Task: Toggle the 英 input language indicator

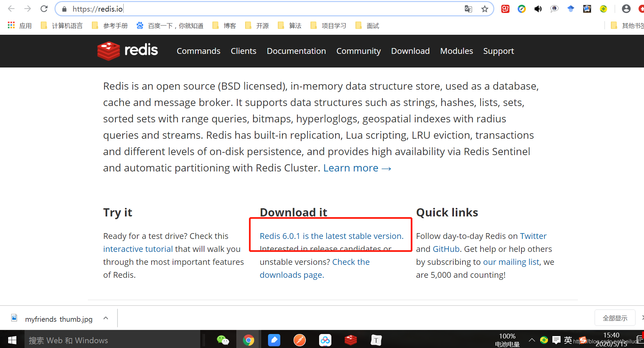Action: [568, 340]
